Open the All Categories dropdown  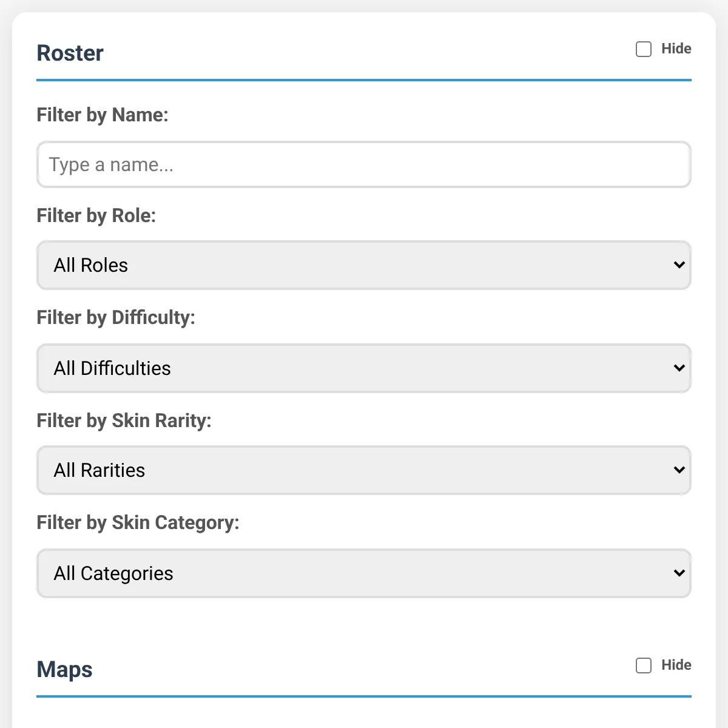point(364,573)
